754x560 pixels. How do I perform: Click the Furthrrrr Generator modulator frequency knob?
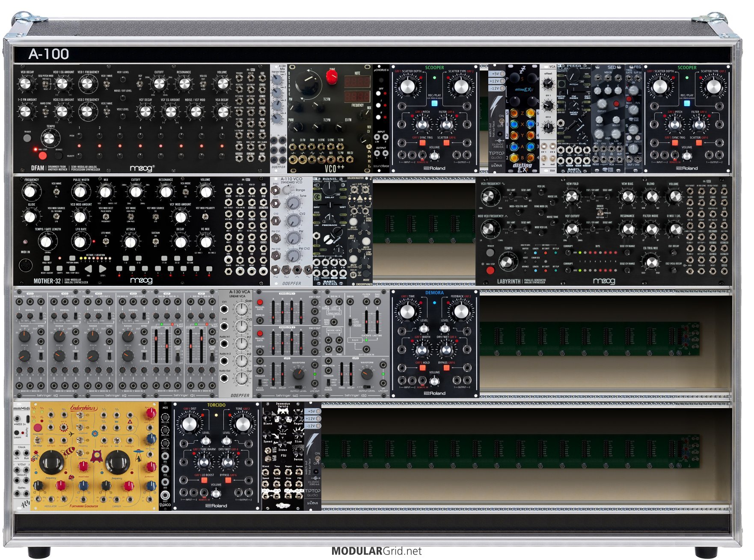pos(52,463)
